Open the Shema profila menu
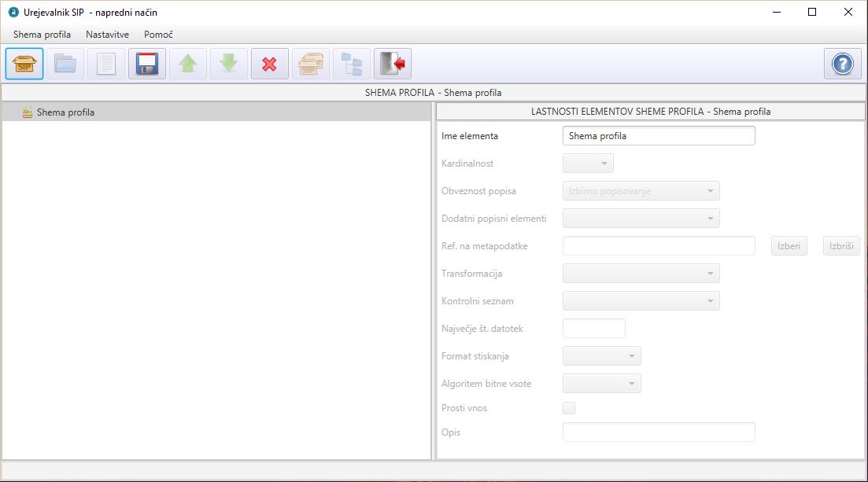 [x=42, y=35]
